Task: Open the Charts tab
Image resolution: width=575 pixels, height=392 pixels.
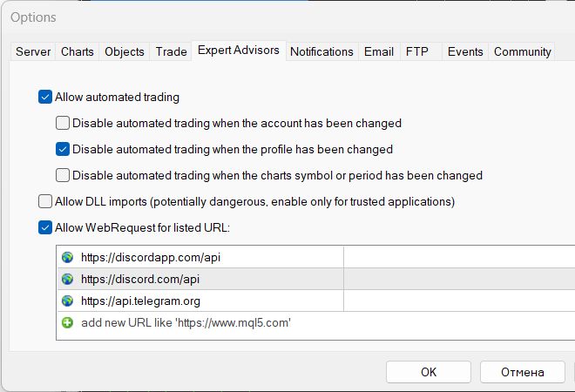Action: pyautogui.click(x=77, y=51)
